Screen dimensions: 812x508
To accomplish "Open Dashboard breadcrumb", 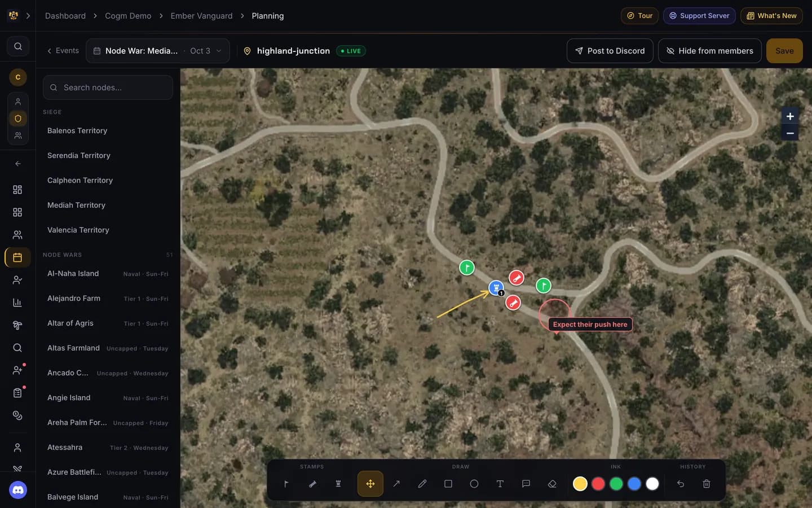I will click(65, 16).
